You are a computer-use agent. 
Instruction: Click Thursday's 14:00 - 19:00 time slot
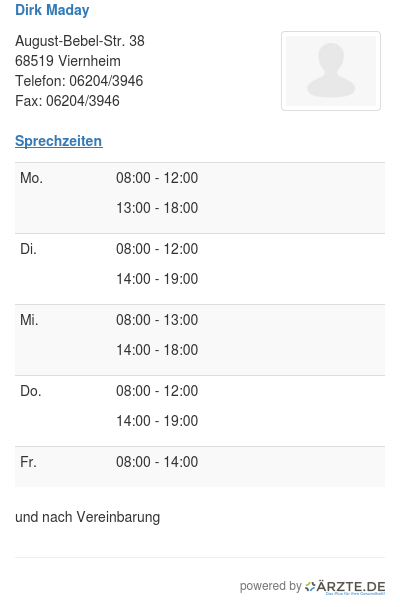157,421
